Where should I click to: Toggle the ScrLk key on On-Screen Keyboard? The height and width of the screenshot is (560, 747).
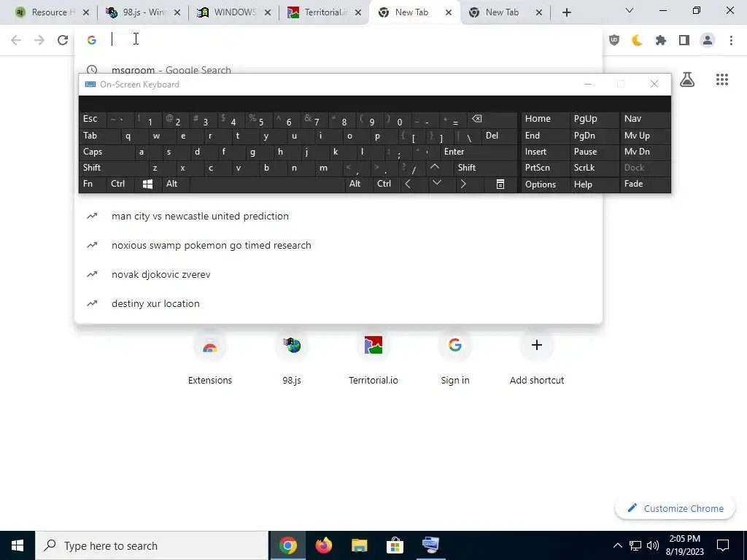(594, 168)
